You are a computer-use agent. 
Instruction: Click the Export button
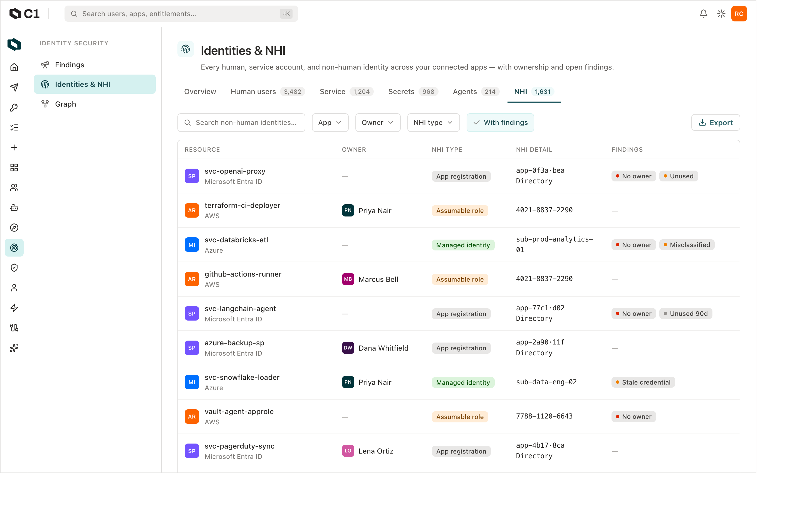pyautogui.click(x=715, y=122)
